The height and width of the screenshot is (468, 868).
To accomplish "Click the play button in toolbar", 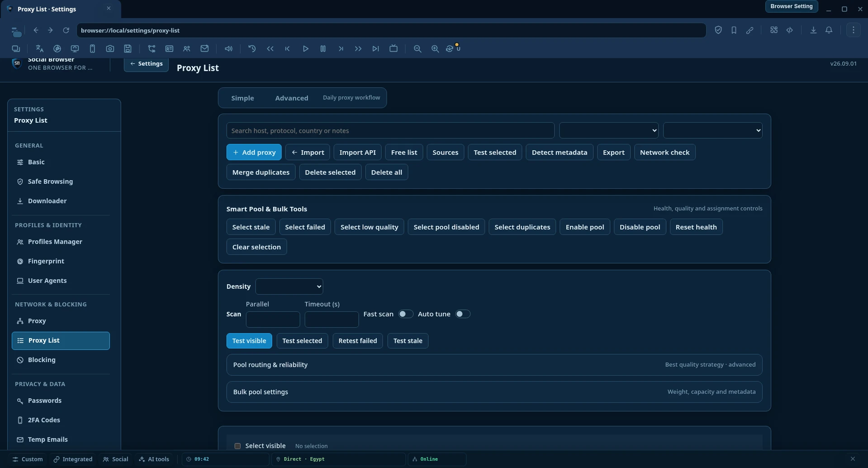I will [x=305, y=48].
